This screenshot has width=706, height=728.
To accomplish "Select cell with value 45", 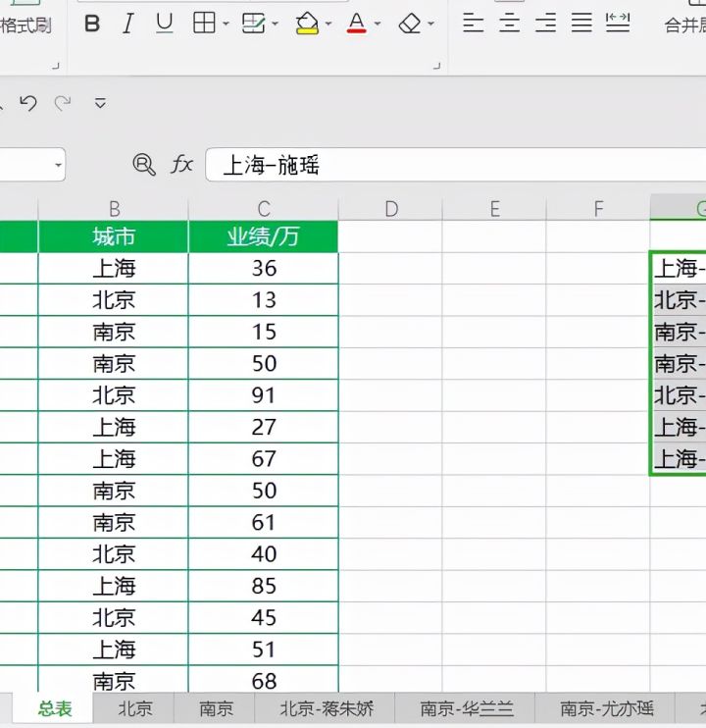I will (264, 617).
